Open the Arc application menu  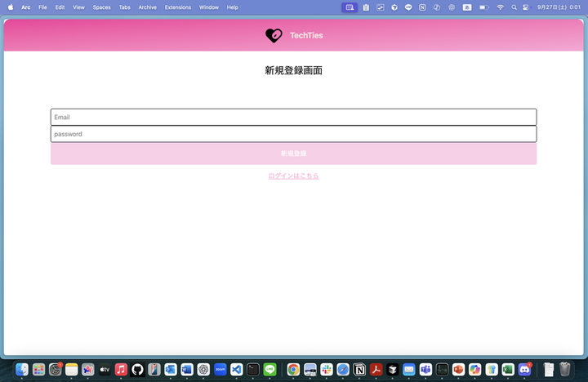point(26,7)
